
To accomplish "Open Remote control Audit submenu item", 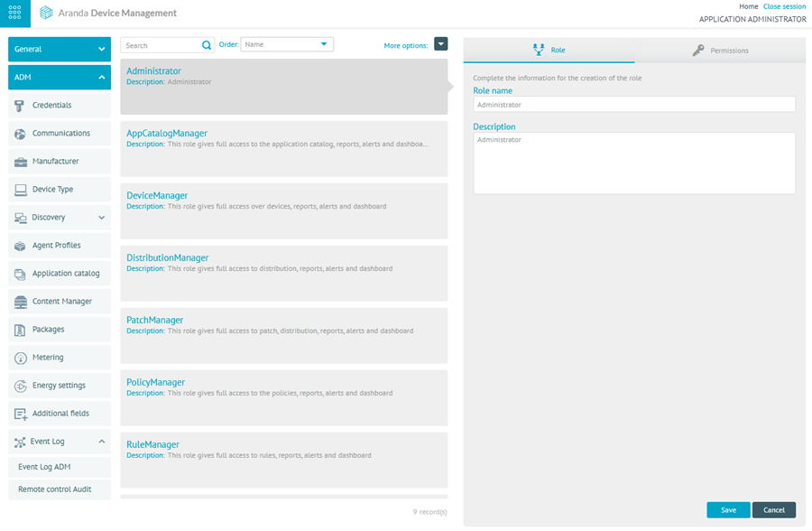I will tap(60, 489).
